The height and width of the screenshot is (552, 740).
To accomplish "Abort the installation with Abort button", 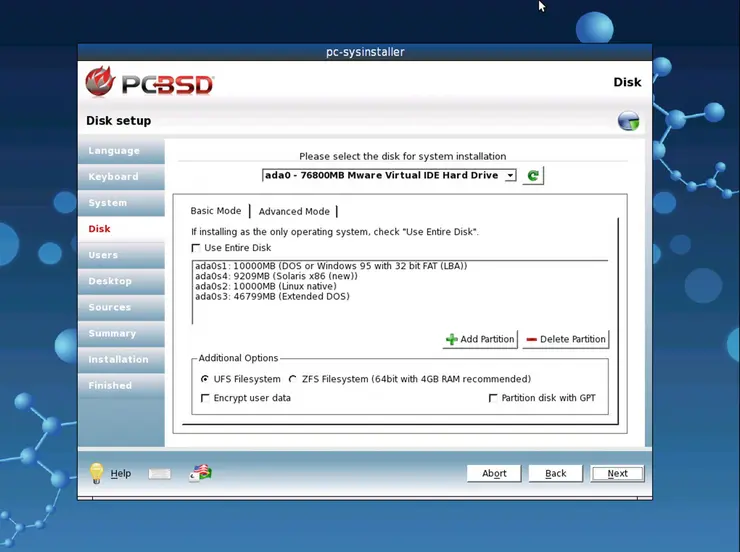I will pyautogui.click(x=494, y=473).
